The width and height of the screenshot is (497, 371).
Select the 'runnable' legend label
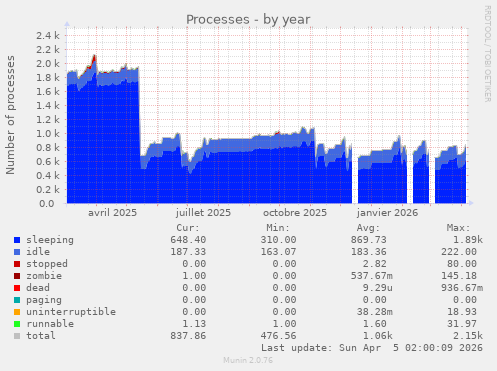click(x=50, y=324)
